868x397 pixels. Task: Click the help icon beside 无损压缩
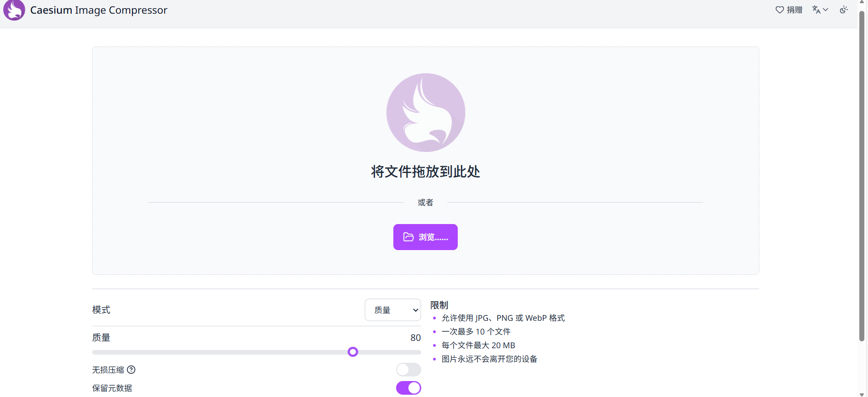[x=131, y=370]
